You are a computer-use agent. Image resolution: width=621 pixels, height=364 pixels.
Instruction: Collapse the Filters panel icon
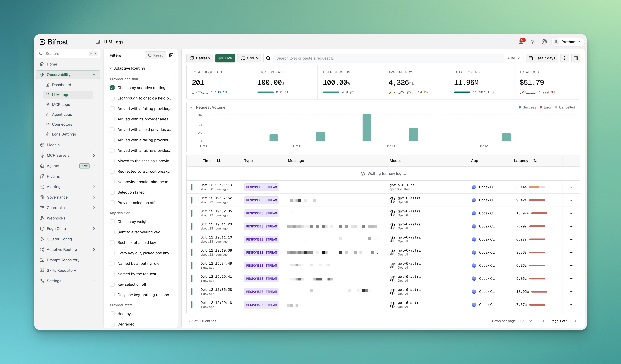[x=171, y=55]
